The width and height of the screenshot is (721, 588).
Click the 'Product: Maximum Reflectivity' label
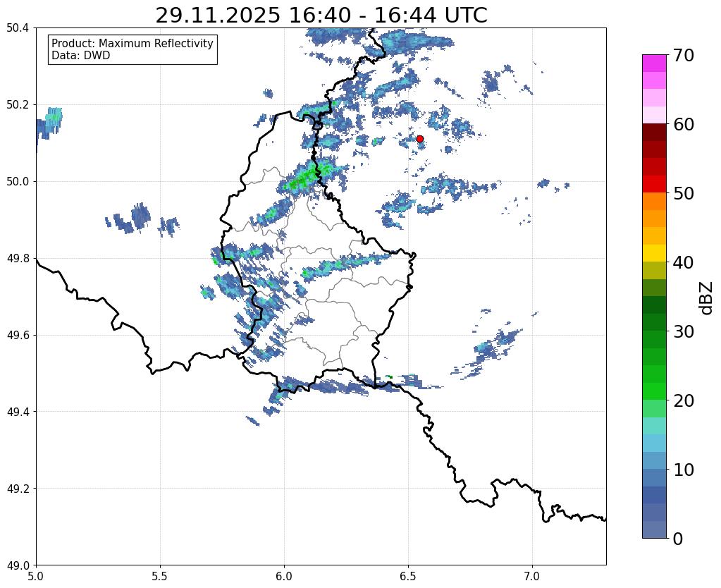[x=133, y=43]
